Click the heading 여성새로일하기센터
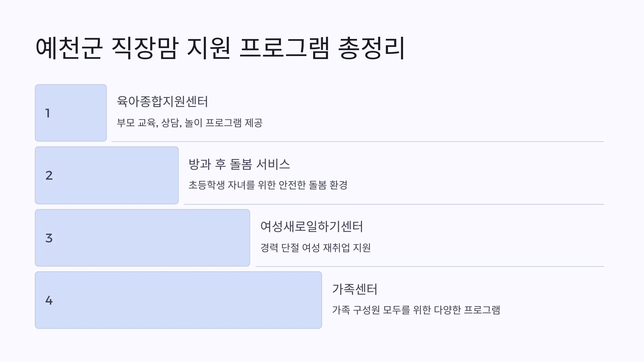 coord(312,227)
